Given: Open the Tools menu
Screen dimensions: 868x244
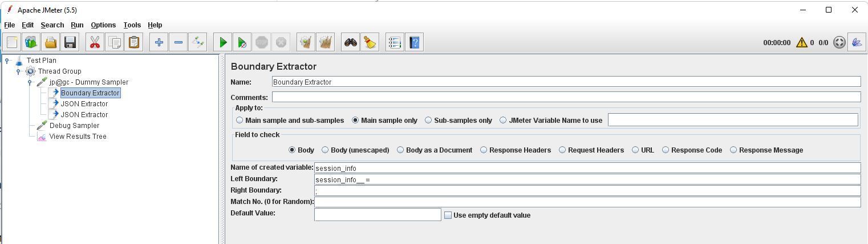Looking at the screenshot, I should 132,25.
